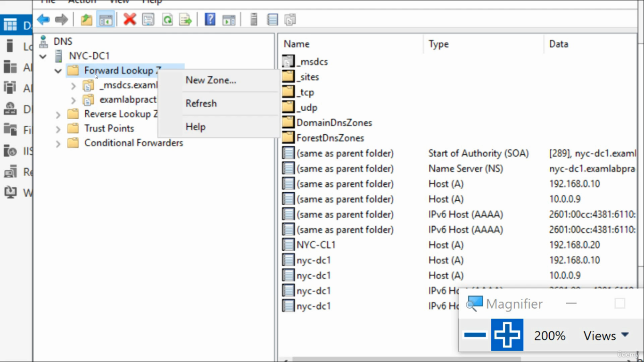Screen dimensions: 644x362
Task: Select the DNS root node in the tree
Action: [63, 41]
